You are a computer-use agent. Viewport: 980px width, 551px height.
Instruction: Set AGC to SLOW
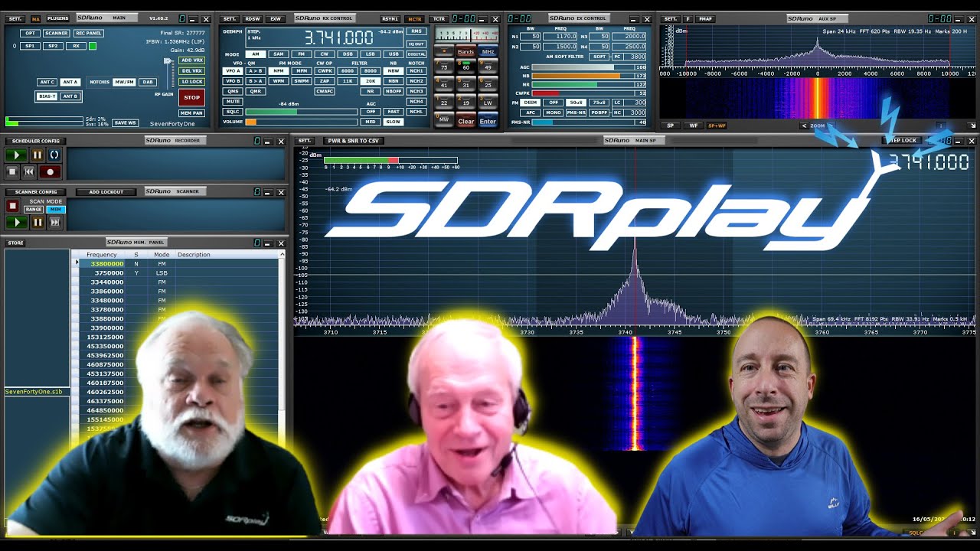(x=394, y=122)
